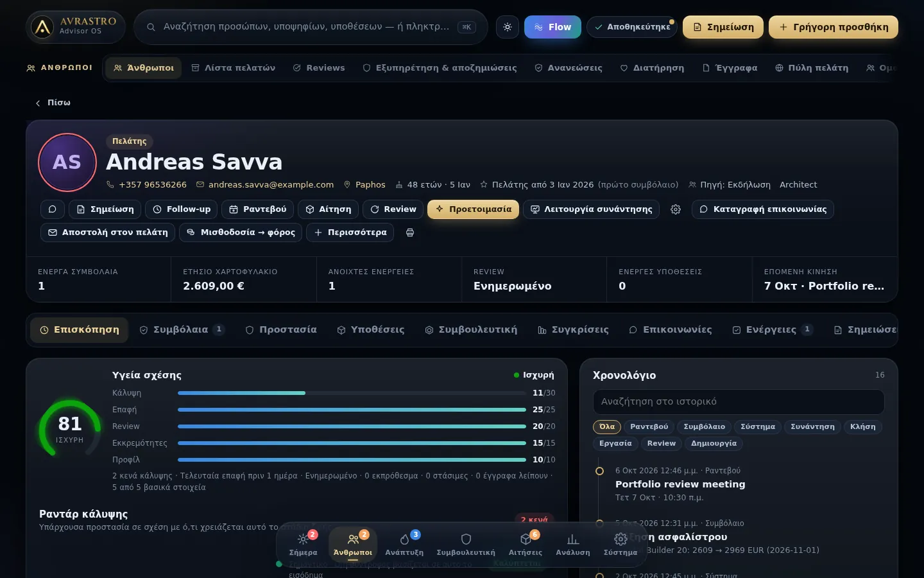The height and width of the screenshot is (578, 924).
Task: Click Αποστολή στον πελάτη button
Action: (x=108, y=232)
